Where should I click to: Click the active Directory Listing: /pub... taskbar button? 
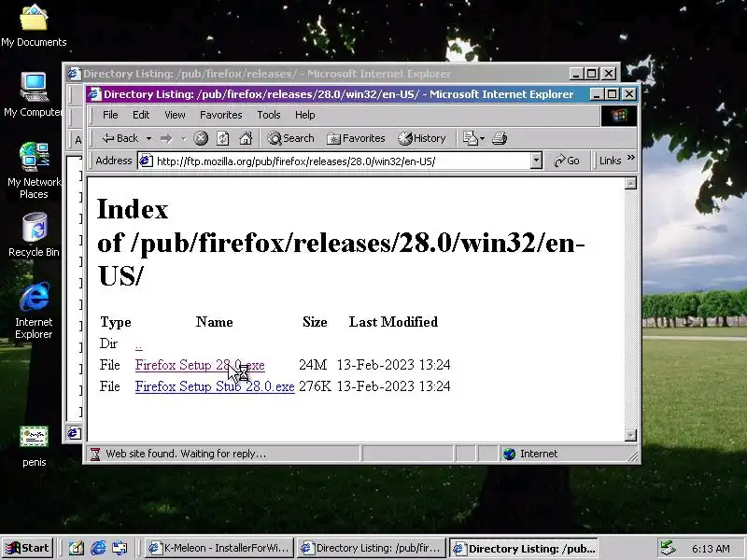tap(523, 548)
